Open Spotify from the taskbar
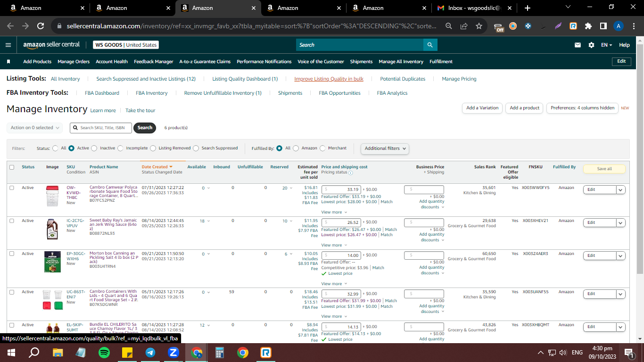Image resolution: width=644 pixels, height=362 pixels. point(104,353)
